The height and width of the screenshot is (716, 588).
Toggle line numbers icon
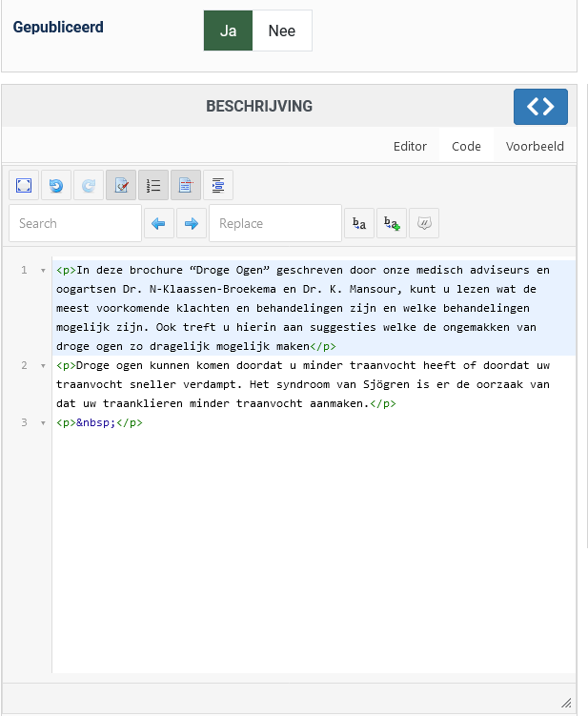(x=153, y=185)
